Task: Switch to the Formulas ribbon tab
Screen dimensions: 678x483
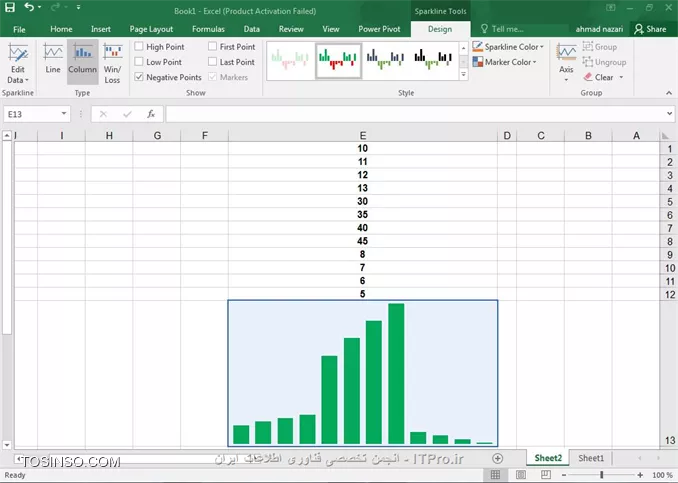Action: tap(208, 29)
